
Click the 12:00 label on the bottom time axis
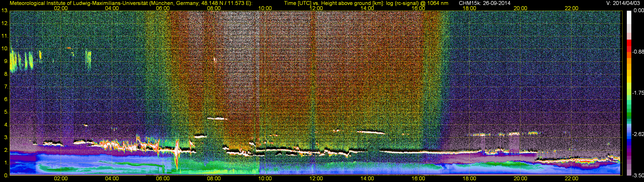point(316,179)
